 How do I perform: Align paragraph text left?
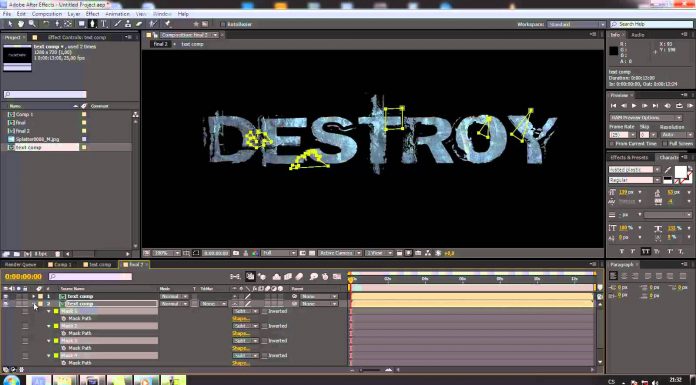point(613,276)
